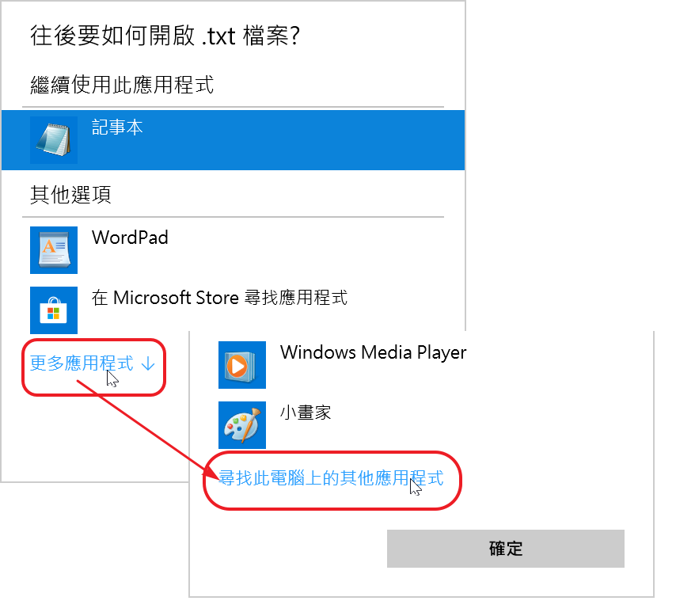The height and width of the screenshot is (616, 676).
Task: Select 在 Microsoft Store 尋找應用程式 entry
Action: (219, 298)
